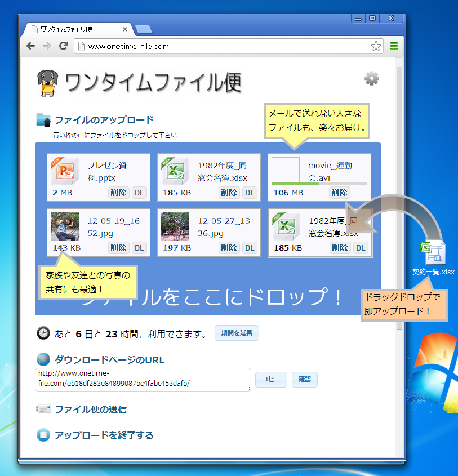458x476 pixels.
Task: Click the globe icon beside ダウンロードページのURL
Action: click(43, 359)
